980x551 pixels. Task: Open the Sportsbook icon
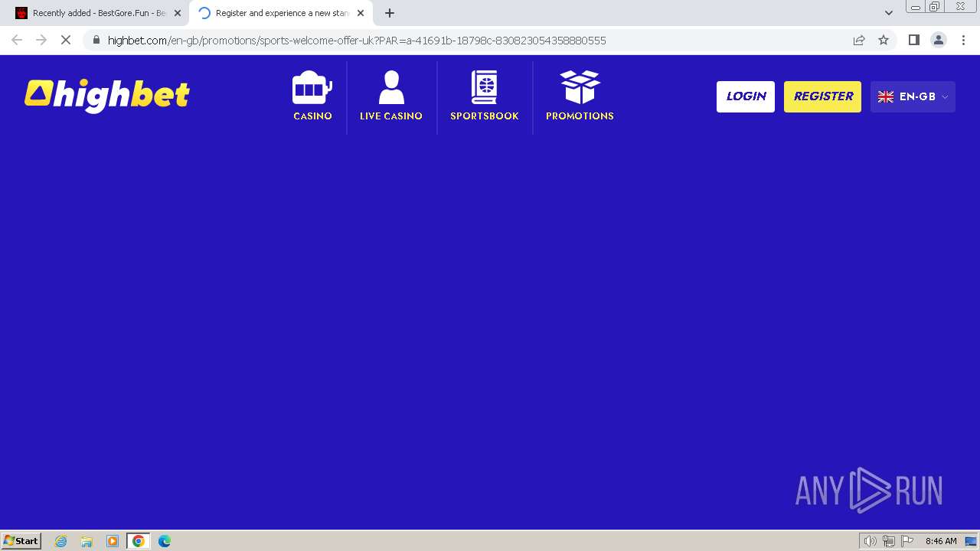(484, 87)
